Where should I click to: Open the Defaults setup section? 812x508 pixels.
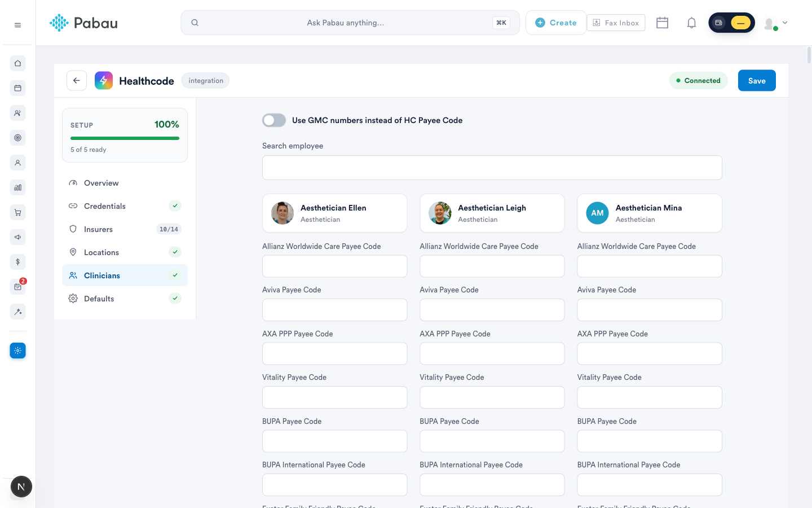click(125, 299)
